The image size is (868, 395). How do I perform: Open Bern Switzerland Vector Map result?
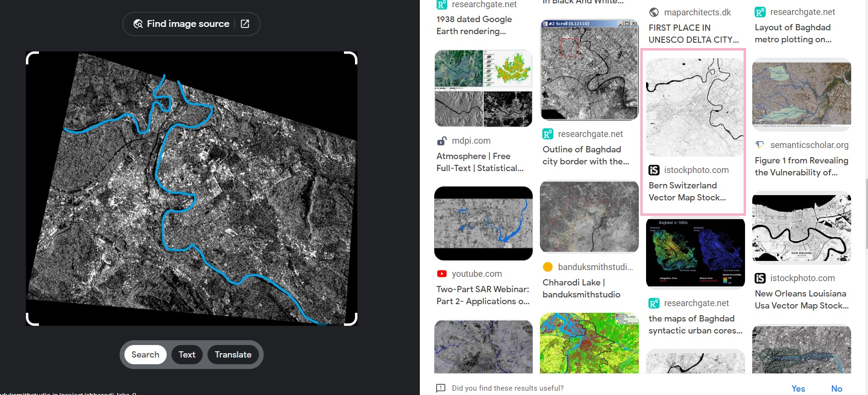(x=687, y=191)
